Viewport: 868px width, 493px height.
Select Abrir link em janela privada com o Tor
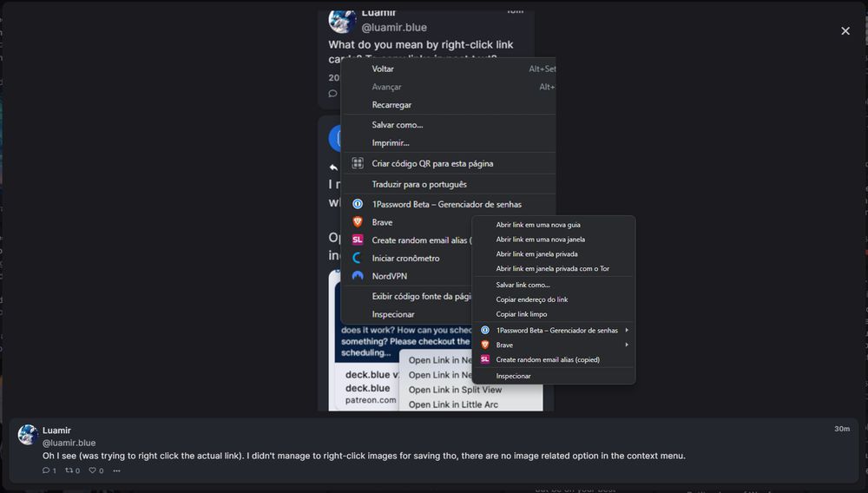554,268
